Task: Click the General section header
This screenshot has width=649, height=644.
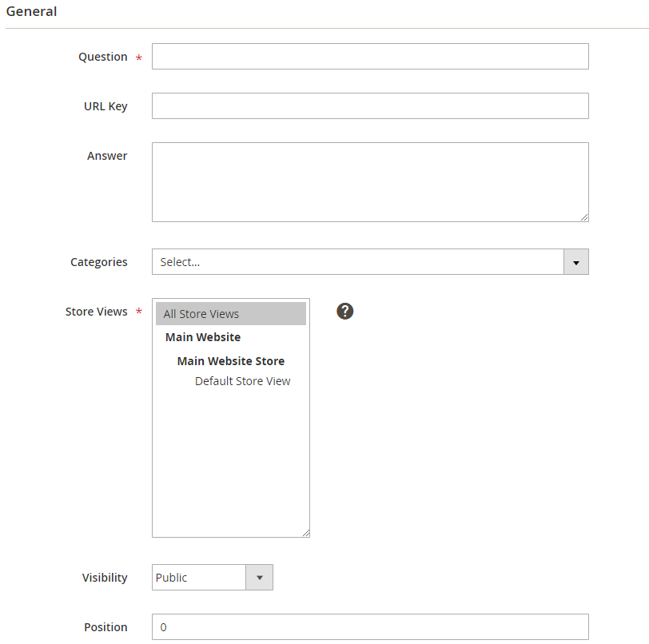Action: pos(31,12)
